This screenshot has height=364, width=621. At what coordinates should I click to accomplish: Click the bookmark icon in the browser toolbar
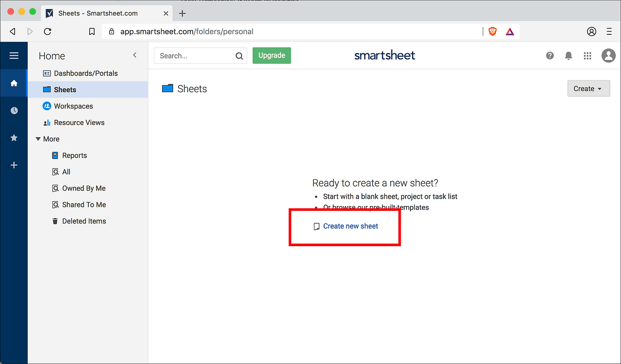(92, 32)
